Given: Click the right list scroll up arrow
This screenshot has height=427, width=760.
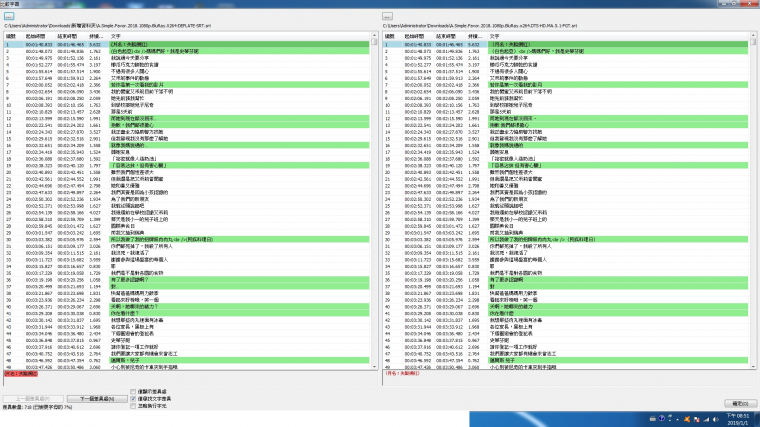Looking at the screenshot, I should pyautogui.click(x=753, y=35).
